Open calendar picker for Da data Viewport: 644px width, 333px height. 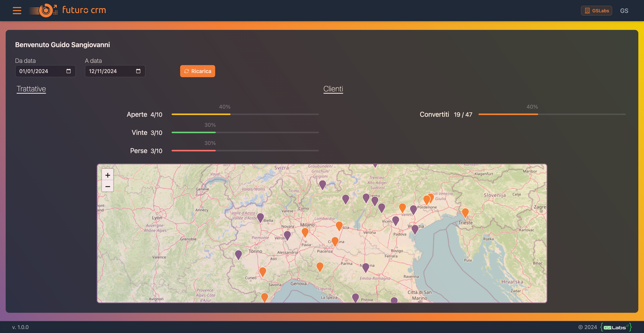click(x=69, y=71)
